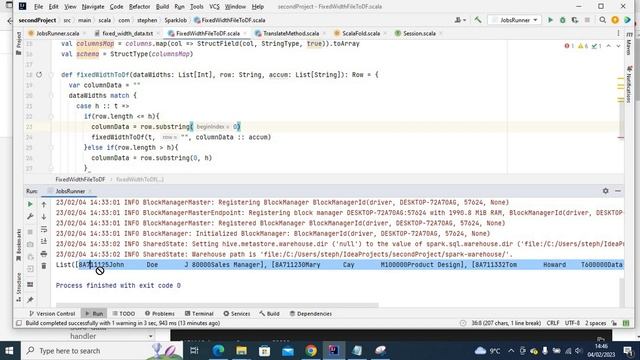Click 'sparkJob' in the navigation breadcrumb
This screenshot has width=640, height=360.
176,20
